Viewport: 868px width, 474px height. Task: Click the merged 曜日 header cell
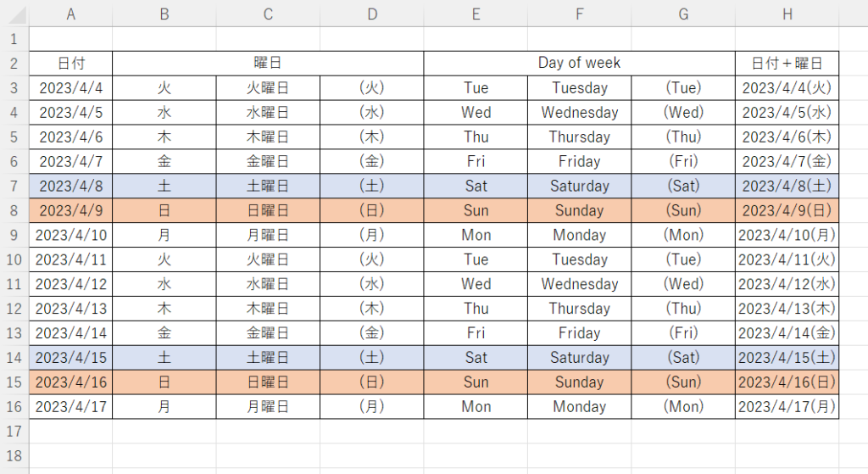pos(268,63)
